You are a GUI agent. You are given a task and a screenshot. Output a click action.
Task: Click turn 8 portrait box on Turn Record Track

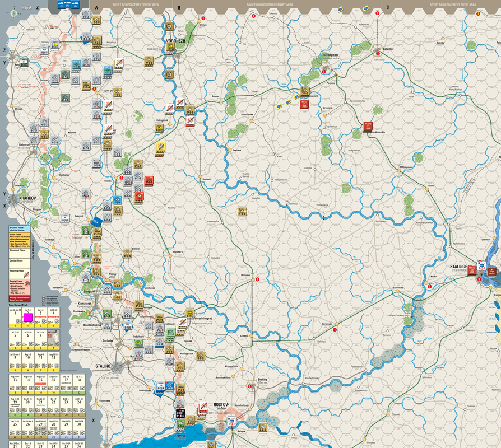point(53,340)
